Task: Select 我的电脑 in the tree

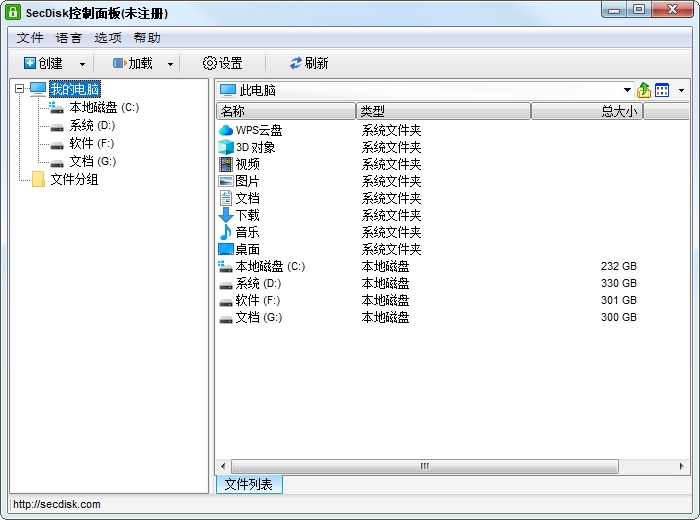Action: tap(75, 89)
